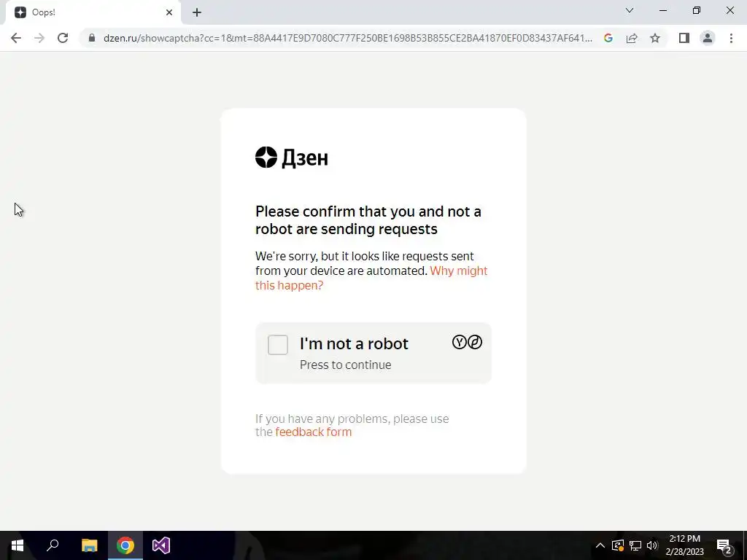Expand the tab search dropdown arrow
Viewport: 747px width, 560px height.
pyautogui.click(x=630, y=10)
